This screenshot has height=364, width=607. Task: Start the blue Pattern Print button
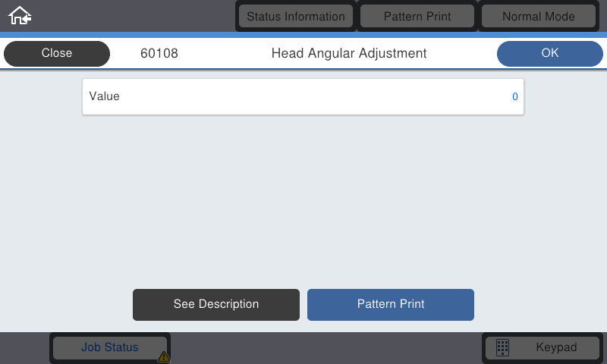[391, 304]
